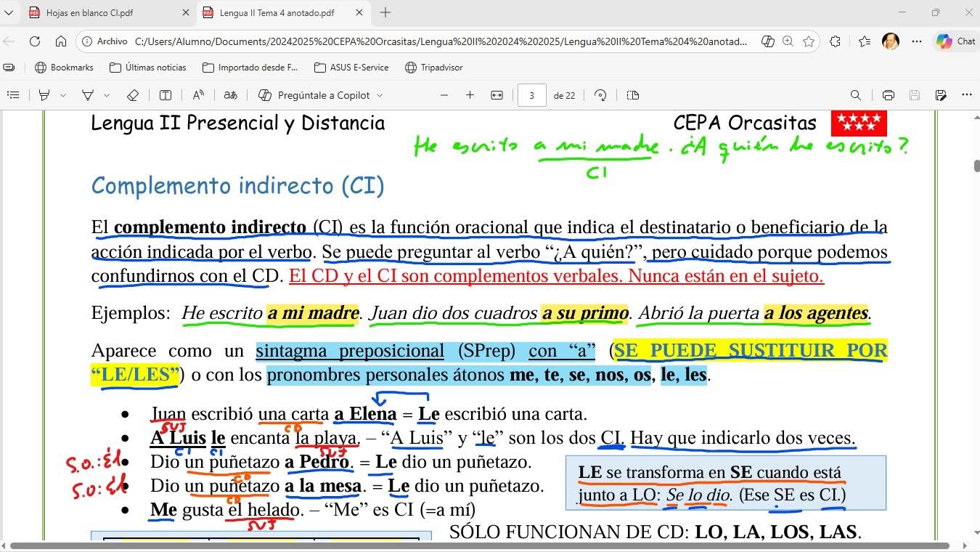Zoom in with the plus button
Viewport: 980px width, 552px height.
(x=470, y=95)
